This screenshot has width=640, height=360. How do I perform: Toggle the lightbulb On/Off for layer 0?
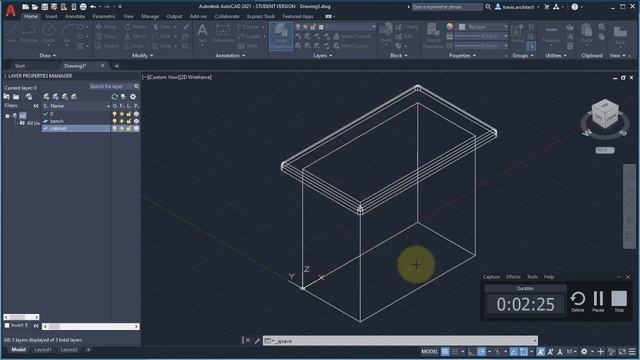pyautogui.click(x=115, y=114)
